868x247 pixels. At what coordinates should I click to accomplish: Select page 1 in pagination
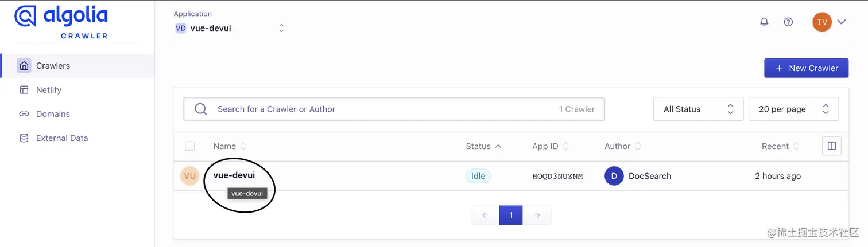(511, 215)
